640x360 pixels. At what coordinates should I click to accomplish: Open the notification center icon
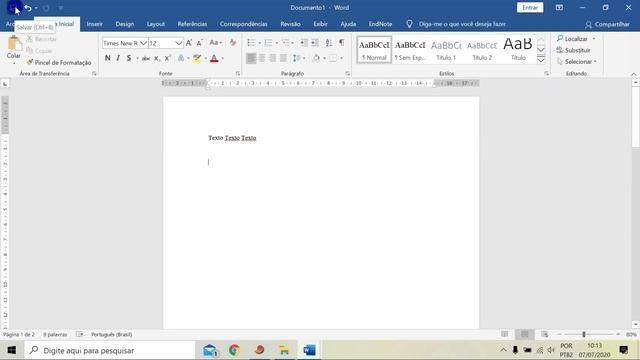pyautogui.click(x=624, y=350)
